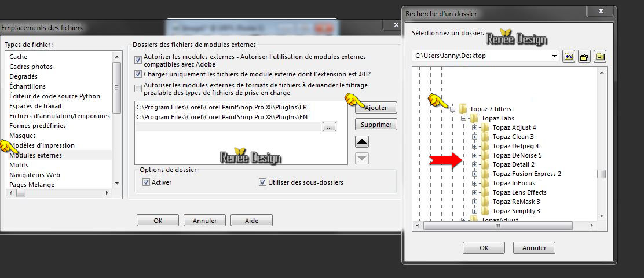Select the Topaz Labs folder
This screenshot has width=644, height=278.
coord(498,118)
